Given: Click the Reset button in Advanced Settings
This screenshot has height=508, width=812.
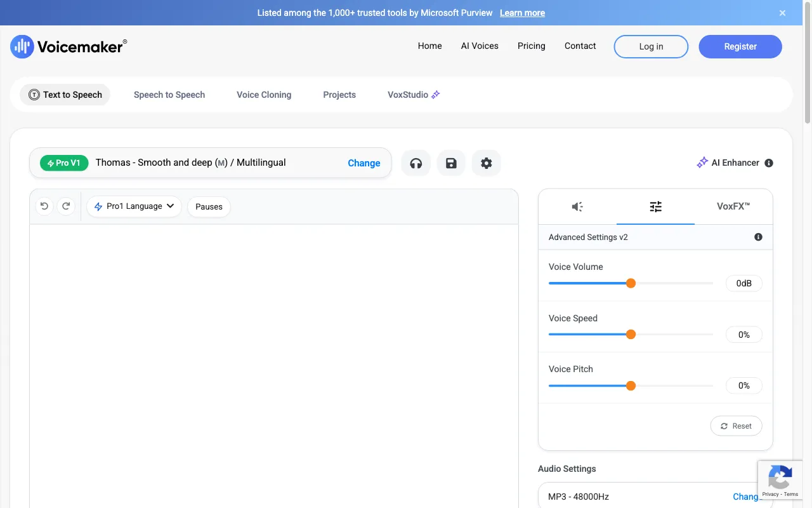Looking at the screenshot, I should pyautogui.click(x=737, y=426).
